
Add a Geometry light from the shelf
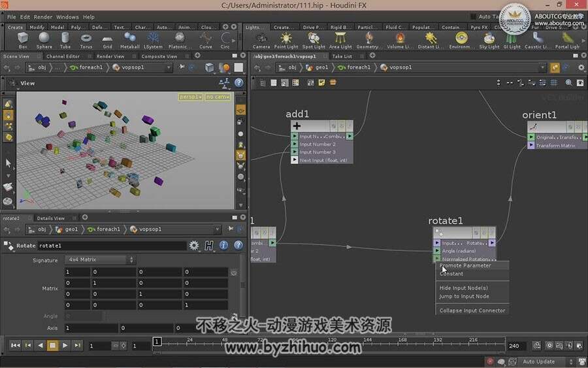coord(368,41)
